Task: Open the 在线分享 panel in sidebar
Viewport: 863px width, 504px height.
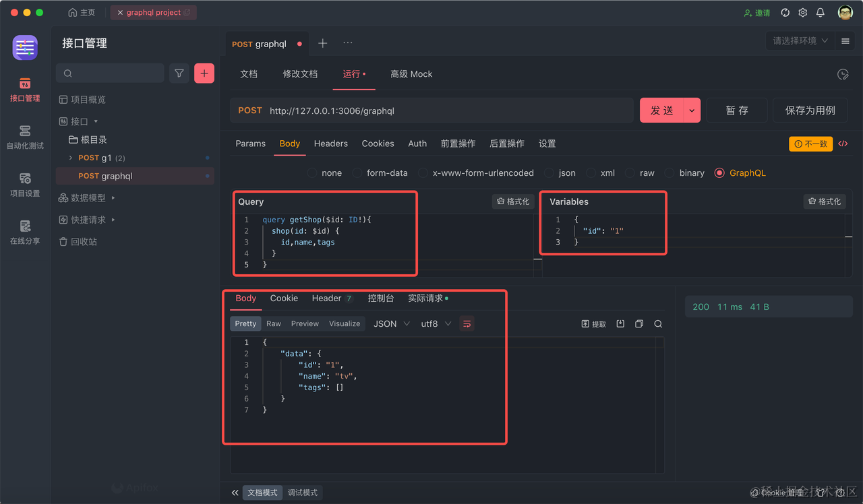Action: coord(25,232)
